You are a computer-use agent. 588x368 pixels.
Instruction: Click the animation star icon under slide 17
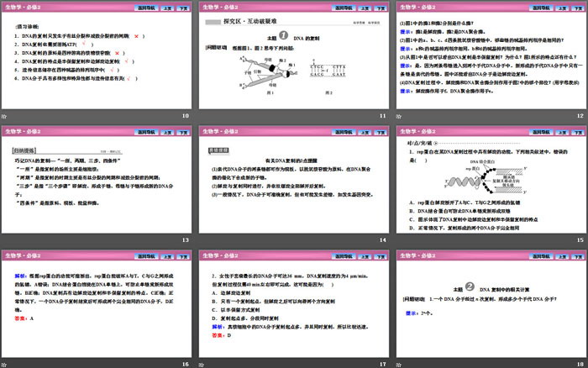pos(202,365)
